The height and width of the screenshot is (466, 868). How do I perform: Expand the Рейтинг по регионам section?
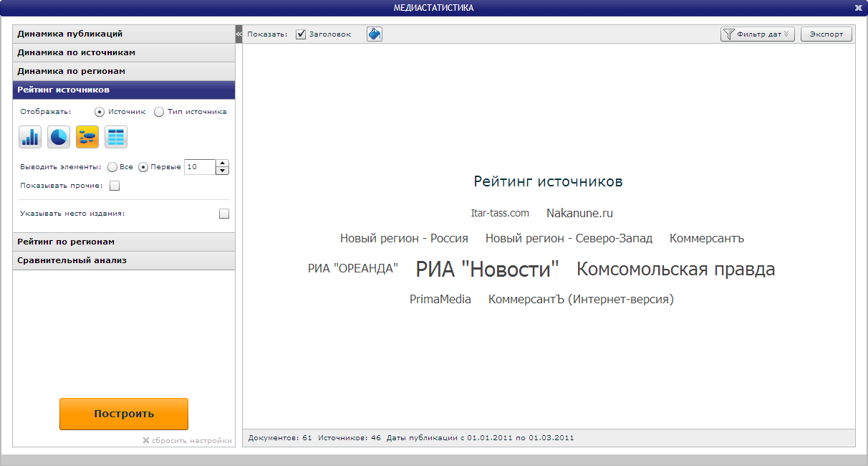[124, 242]
